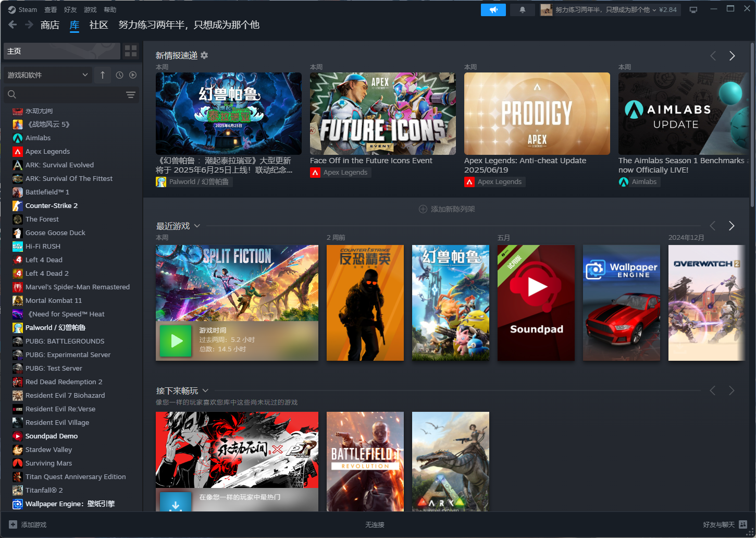
Task: Click the main content vertical scrollbar
Action: coord(752,125)
